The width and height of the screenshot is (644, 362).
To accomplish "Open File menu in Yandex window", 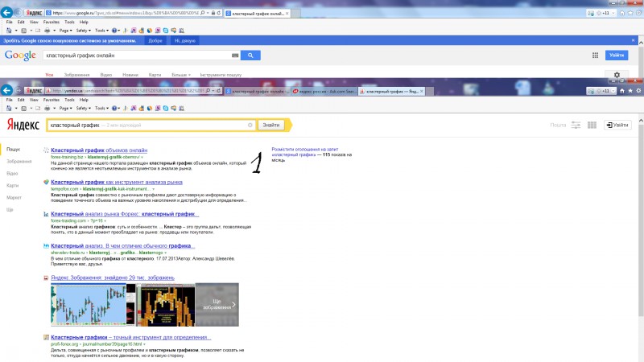I will pyautogui.click(x=10, y=100).
